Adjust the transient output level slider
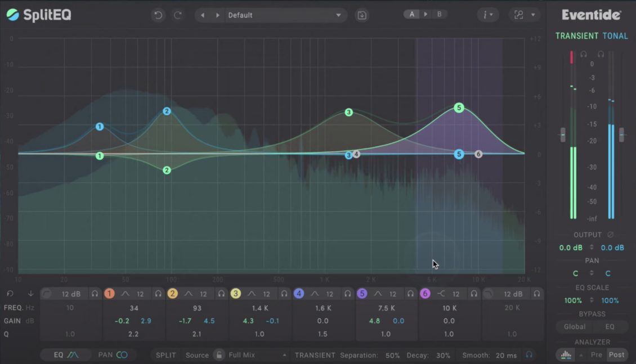This screenshot has height=364, width=636. click(x=563, y=135)
